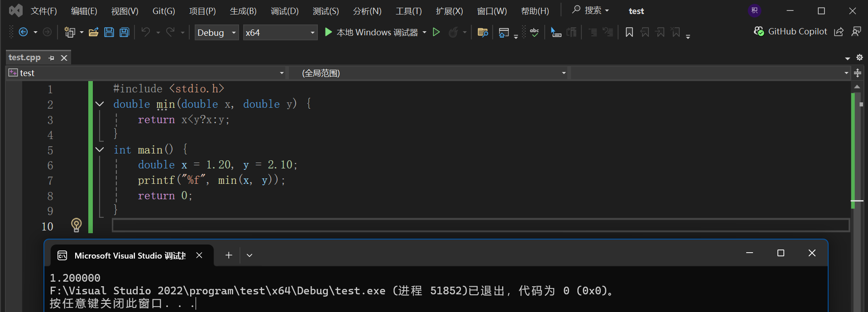This screenshot has width=868, height=312.
Task: Open the 扩展(X) menu
Action: pos(450,11)
